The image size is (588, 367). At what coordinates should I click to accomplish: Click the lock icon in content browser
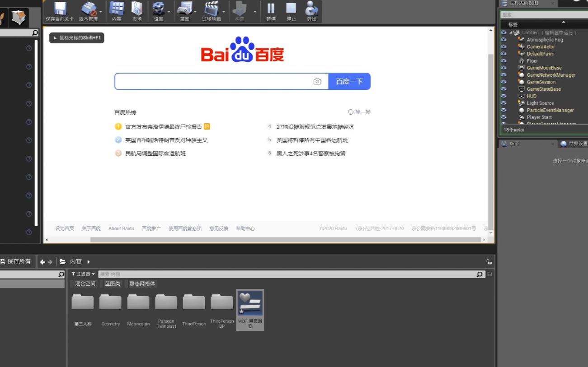(489, 262)
